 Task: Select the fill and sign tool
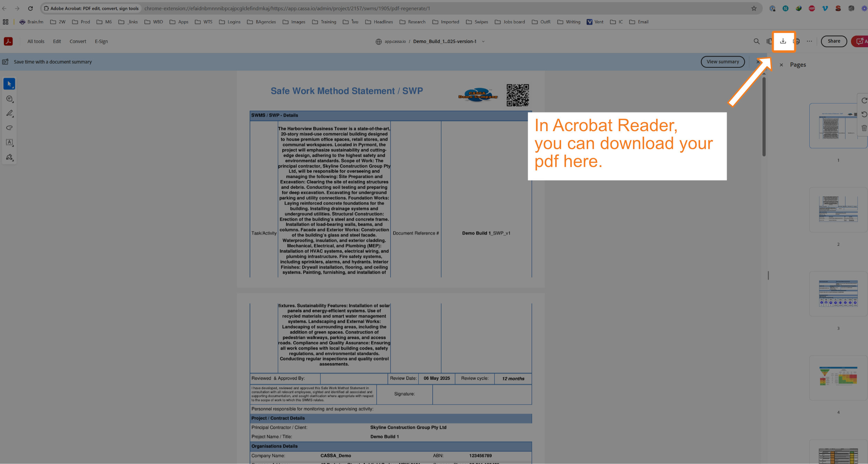pos(9,157)
